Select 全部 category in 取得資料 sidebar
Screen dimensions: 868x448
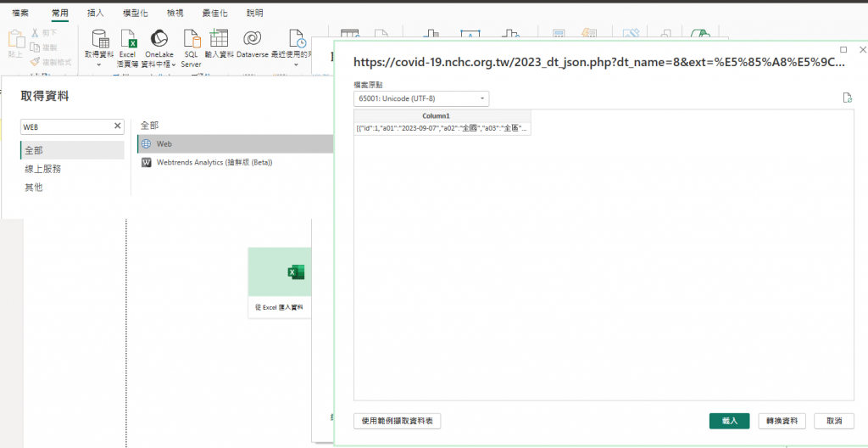coord(72,150)
